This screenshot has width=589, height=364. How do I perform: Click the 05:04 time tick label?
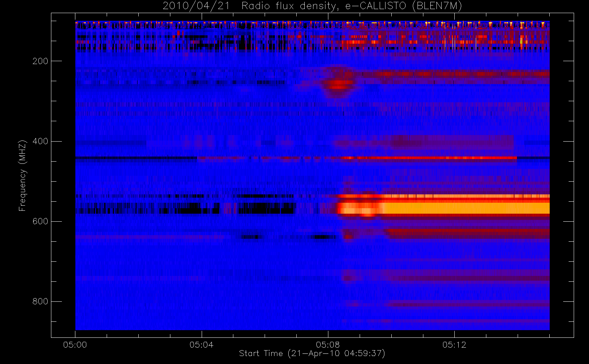(201, 345)
